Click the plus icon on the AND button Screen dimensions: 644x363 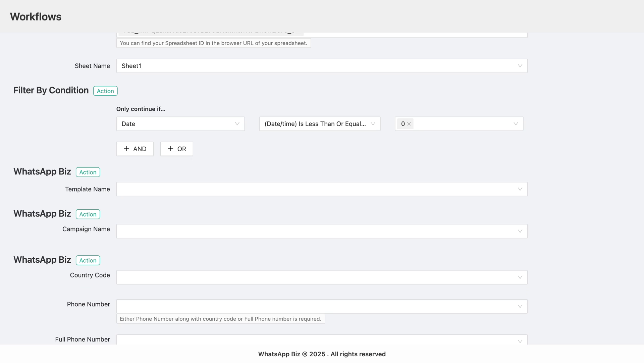[126, 149]
